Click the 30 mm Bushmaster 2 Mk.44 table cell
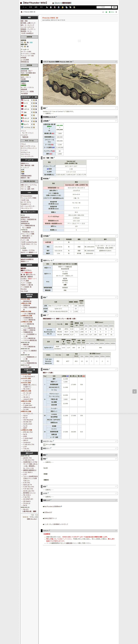 49,332
